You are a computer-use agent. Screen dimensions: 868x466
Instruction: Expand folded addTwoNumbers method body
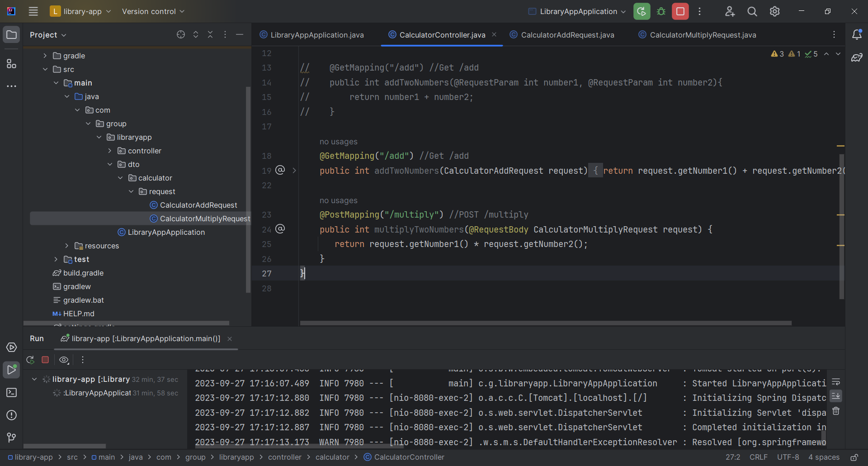(294, 171)
